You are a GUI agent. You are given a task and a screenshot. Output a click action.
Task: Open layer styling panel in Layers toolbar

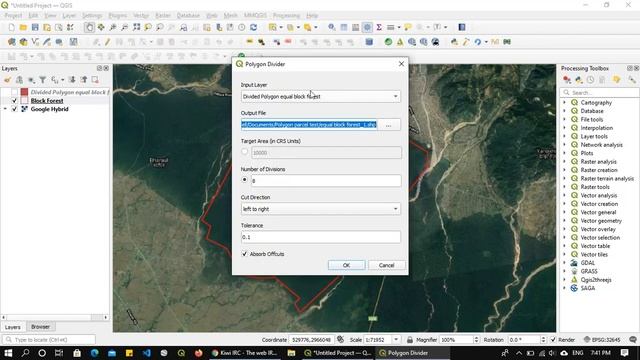[x=7, y=80]
